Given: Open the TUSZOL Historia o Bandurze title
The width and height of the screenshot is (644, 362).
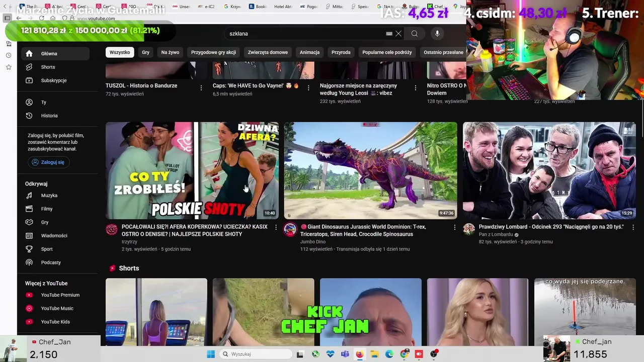Looking at the screenshot, I should click(141, 85).
